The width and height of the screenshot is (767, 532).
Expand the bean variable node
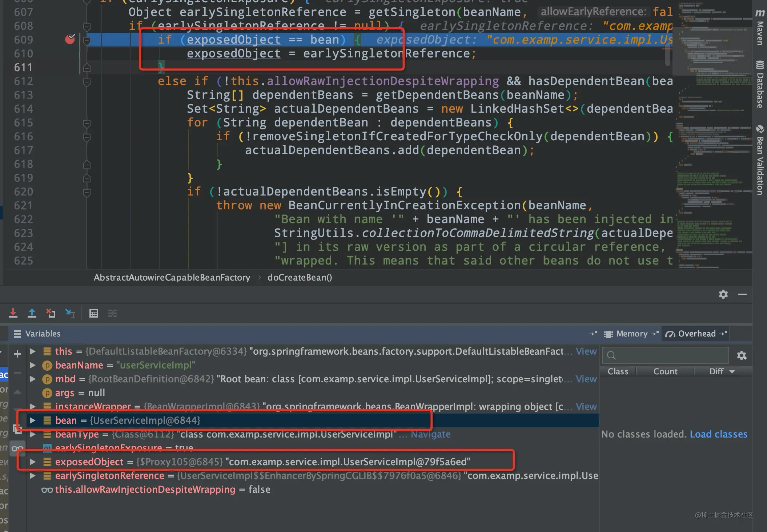(x=32, y=420)
